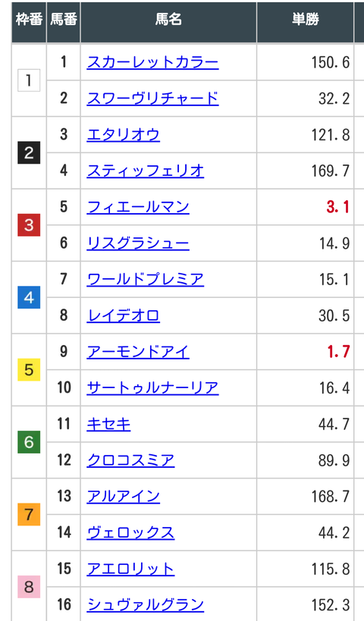Image resolution: width=364 pixels, height=621 pixels.
Task: Click the yellow bracket 5 badge
Action: point(29,370)
